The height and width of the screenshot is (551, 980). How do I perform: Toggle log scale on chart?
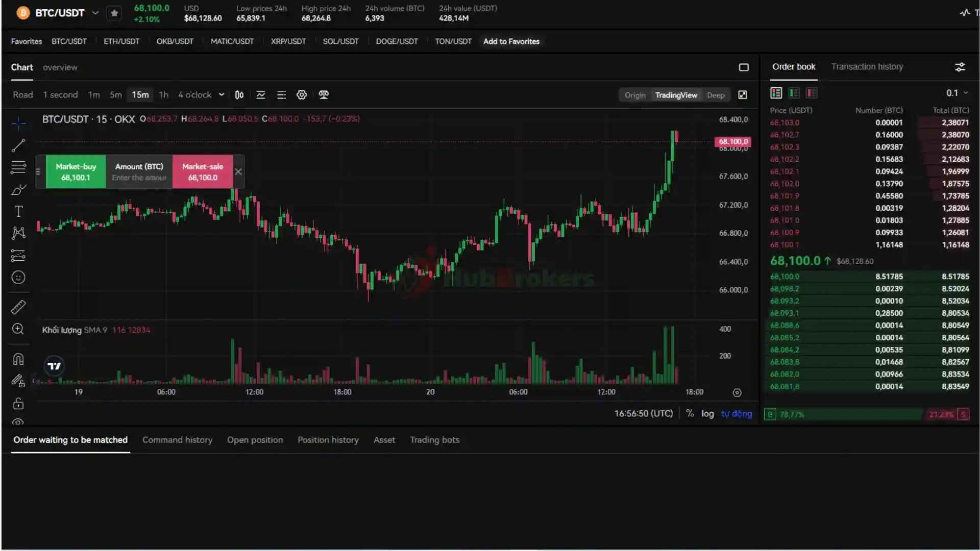707,414
